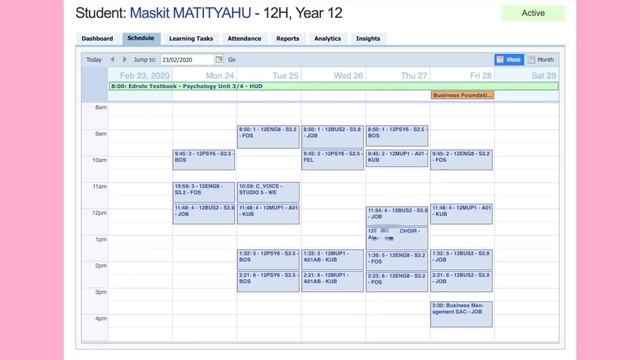Screen dimensions: 640x360
Task: Open Monday 9:45 12PSY6 BOS class
Action: tap(204, 160)
